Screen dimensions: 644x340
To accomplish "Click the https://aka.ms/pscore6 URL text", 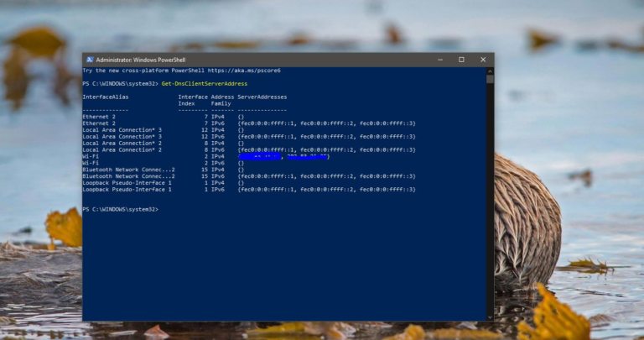I will click(x=244, y=71).
